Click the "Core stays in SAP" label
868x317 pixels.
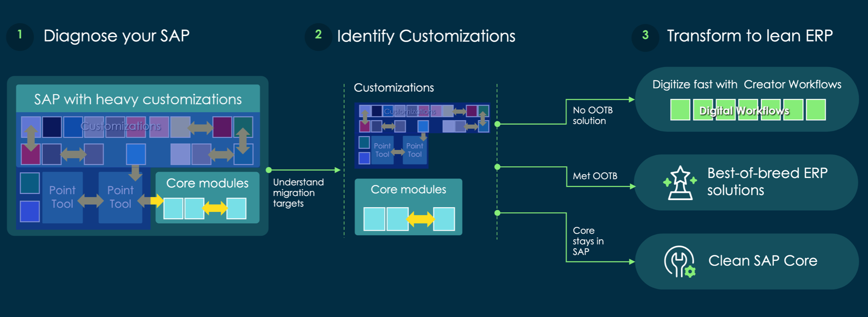coord(588,241)
